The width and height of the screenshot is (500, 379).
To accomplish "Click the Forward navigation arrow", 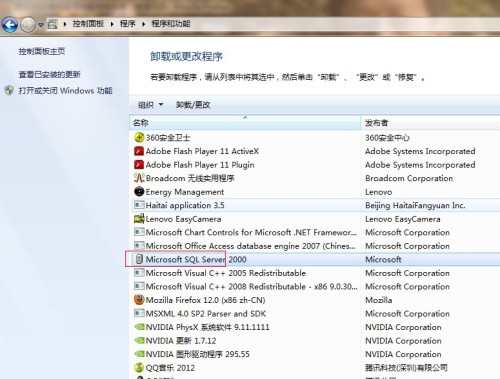I will pyautogui.click(x=28, y=25).
